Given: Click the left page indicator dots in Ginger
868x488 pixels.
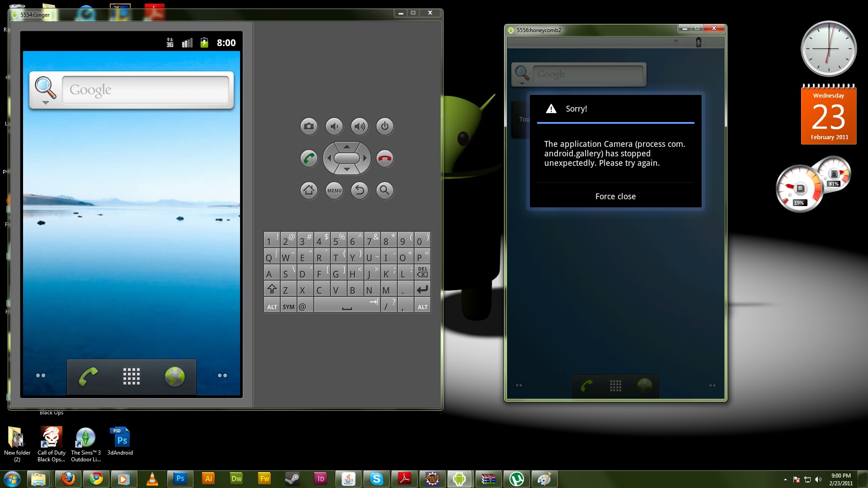Looking at the screenshot, I should coord(41,375).
